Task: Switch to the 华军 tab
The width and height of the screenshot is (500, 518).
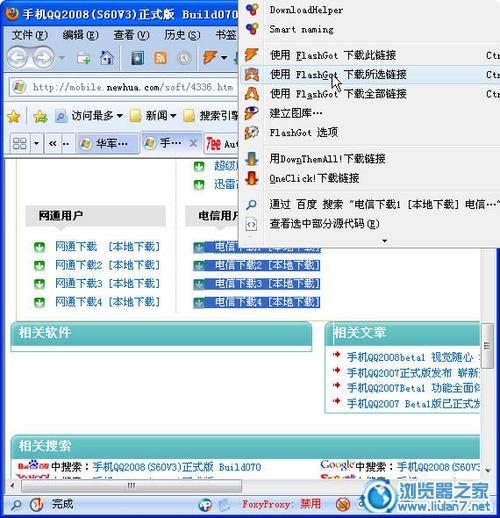Action: click(x=107, y=144)
